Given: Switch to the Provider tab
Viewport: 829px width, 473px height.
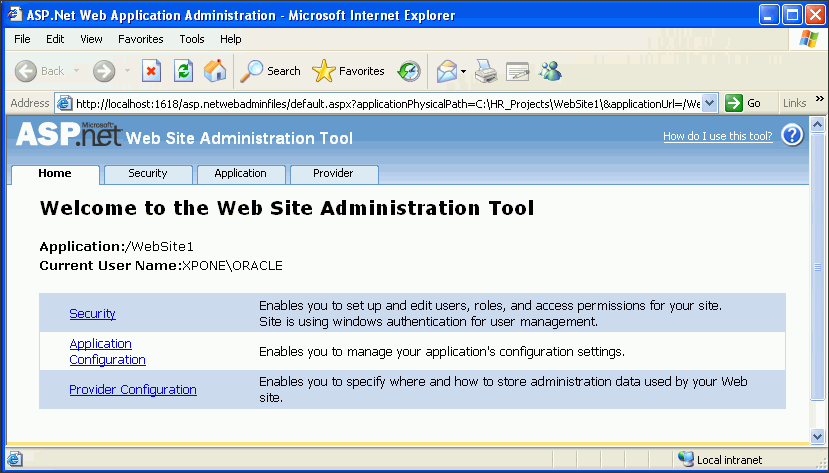Looking at the screenshot, I should coord(333,174).
